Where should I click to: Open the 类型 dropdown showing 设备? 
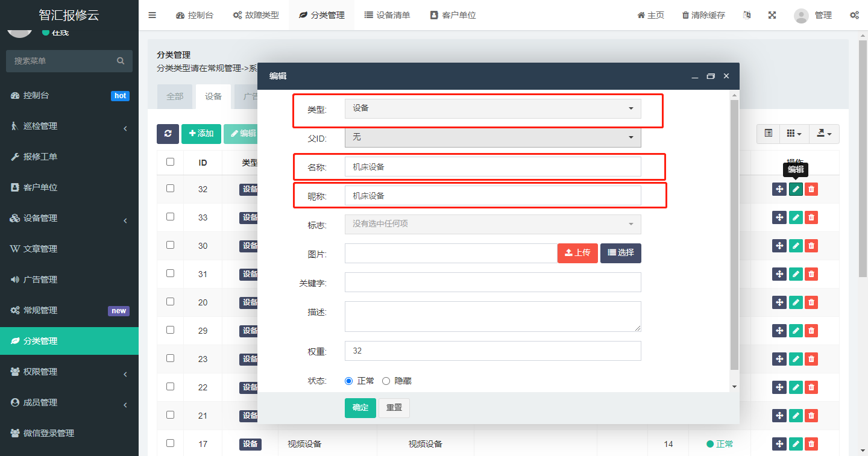[492, 108]
